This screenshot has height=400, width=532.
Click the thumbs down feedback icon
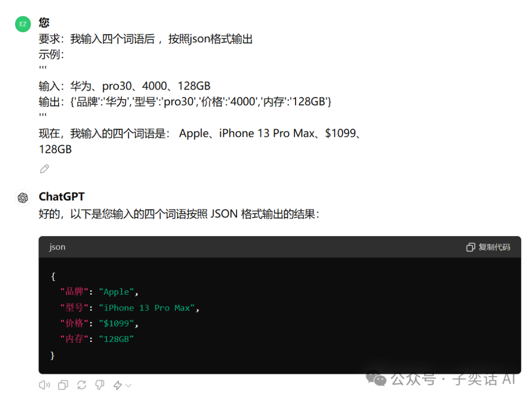coord(100,385)
